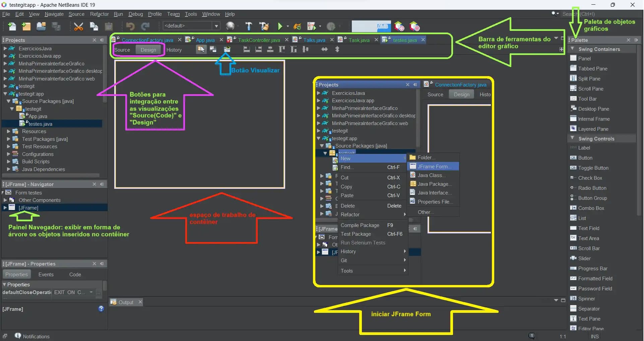
Task: Click the Align Top in Row icon
Action: [282, 49]
